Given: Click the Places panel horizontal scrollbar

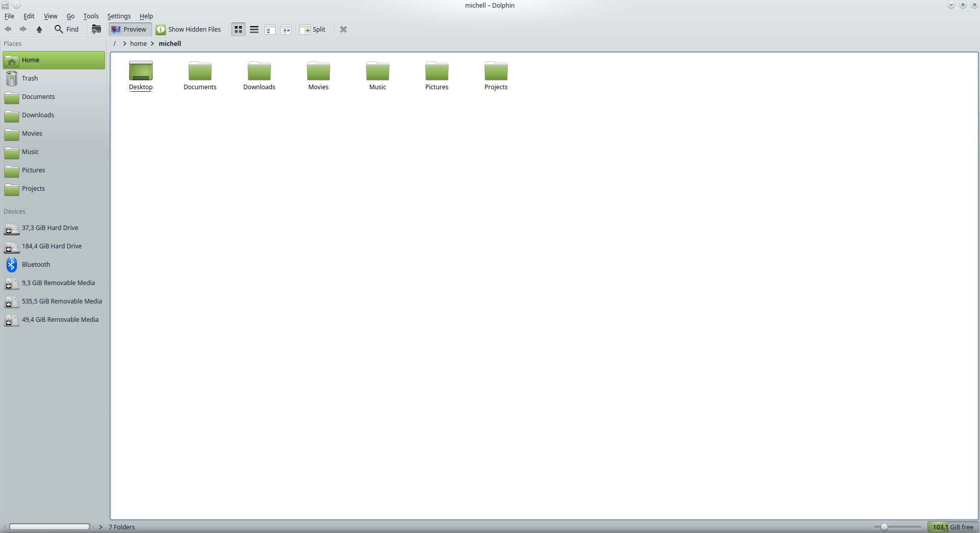Looking at the screenshot, I should (x=50, y=527).
